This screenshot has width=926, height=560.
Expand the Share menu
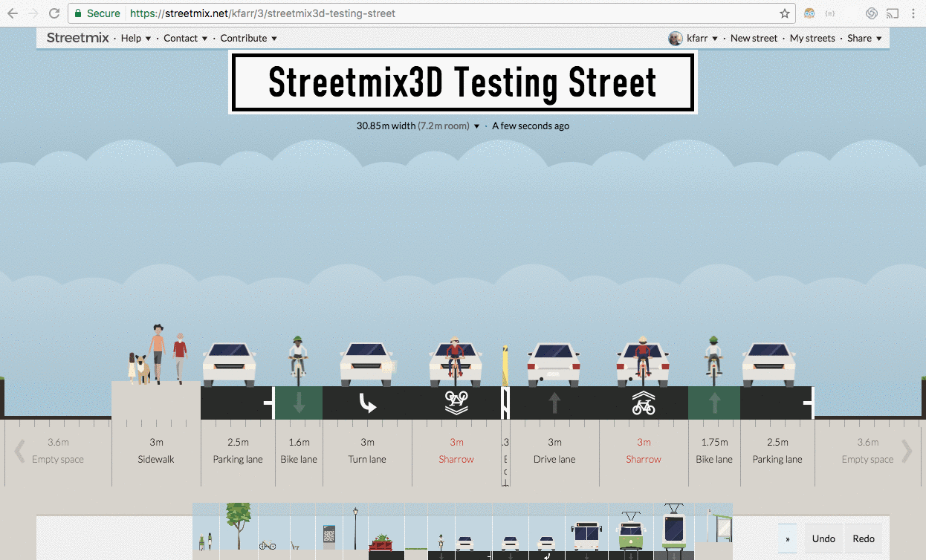(864, 38)
